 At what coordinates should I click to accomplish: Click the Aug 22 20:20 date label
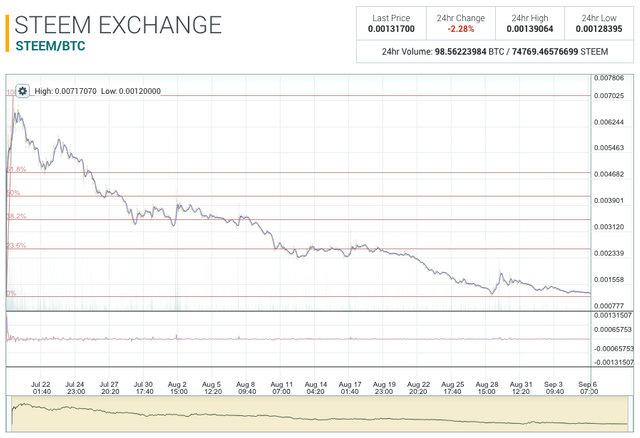[418, 388]
